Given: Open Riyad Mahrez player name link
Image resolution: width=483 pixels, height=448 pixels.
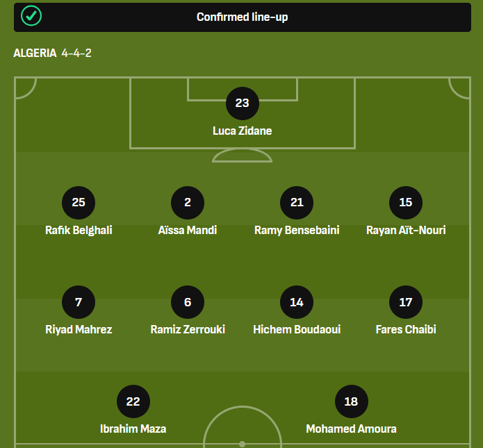Looking at the screenshot, I should (79, 329).
